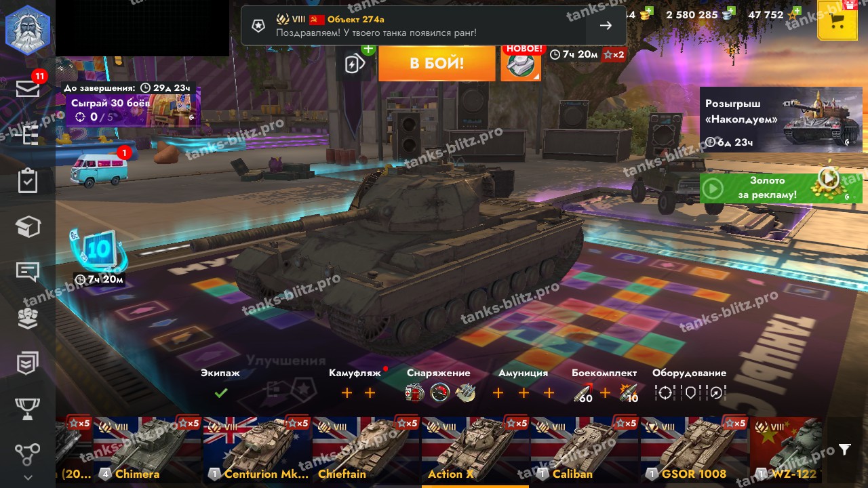This screenshot has height=488, width=868.
Task: Open the box storage icon in sidebar
Action: (28, 227)
